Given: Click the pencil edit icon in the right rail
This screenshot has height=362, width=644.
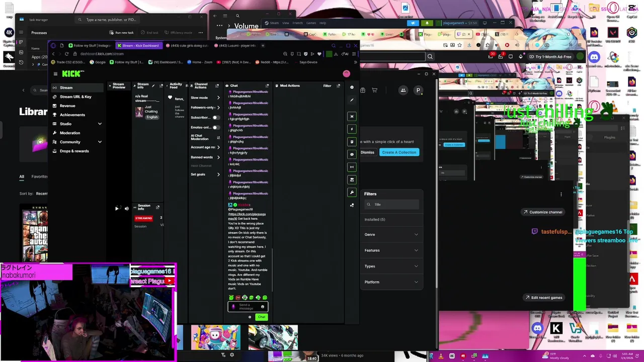Looking at the screenshot, I should 352,100.
